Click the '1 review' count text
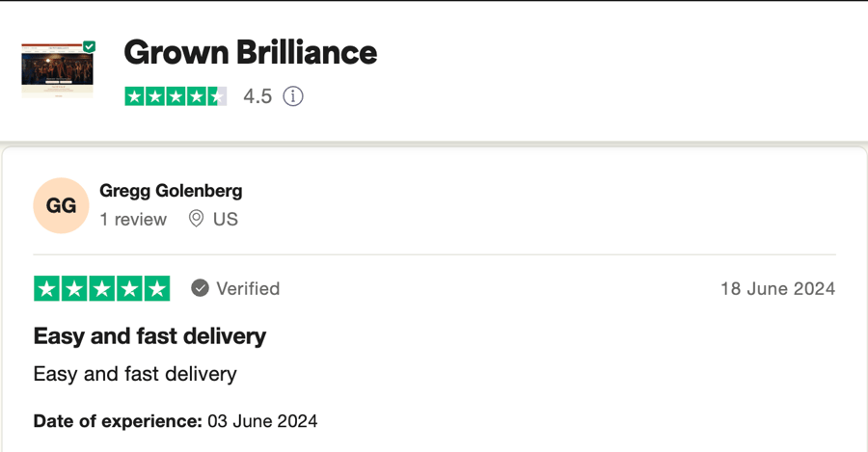The height and width of the screenshot is (452, 868). (x=133, y=219)
